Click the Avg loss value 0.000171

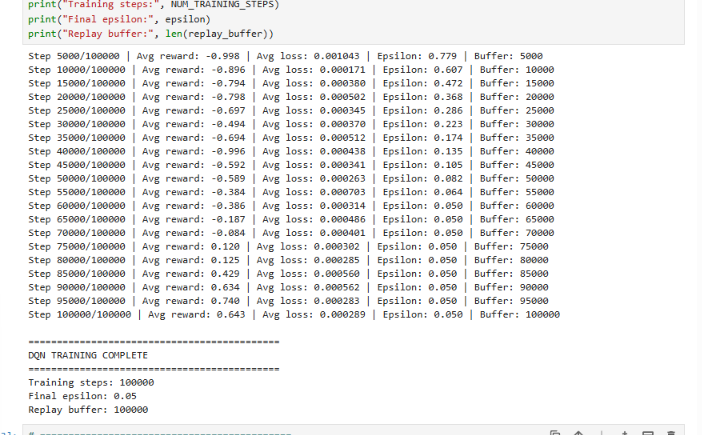click(x=342, y=70)
